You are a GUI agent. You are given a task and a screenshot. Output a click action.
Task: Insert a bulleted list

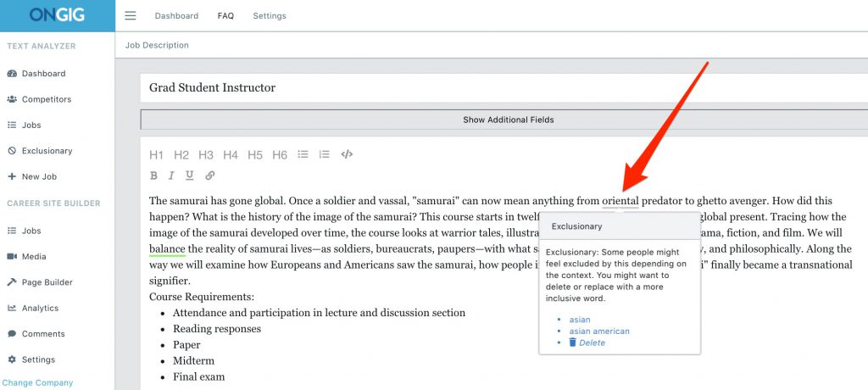tap(303, 154)
